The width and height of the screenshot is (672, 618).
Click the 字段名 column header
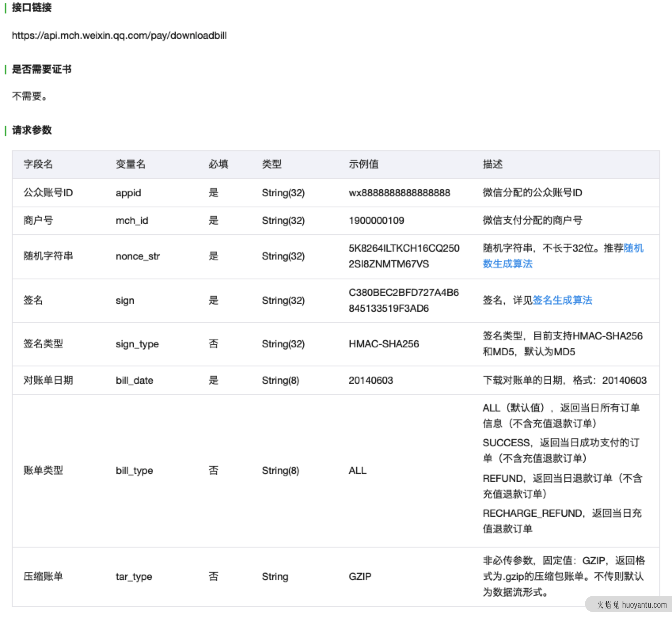pyautogui.click(x=38, y=164)
